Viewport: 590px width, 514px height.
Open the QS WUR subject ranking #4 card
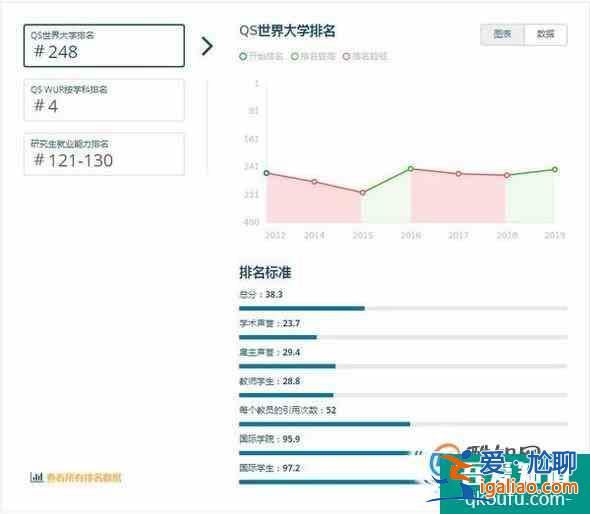104,100
